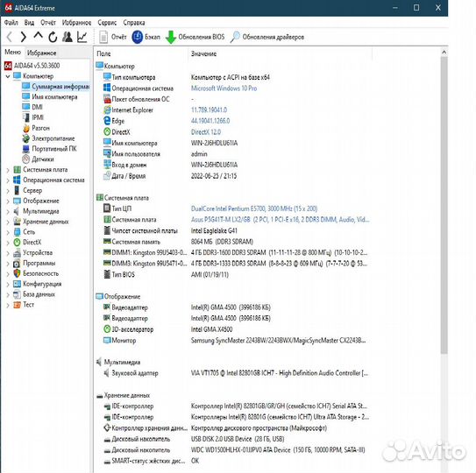Switch to the Избранное tab in the sidebar
This screenshot has width=476, height=473.
click(x=41, y=53)
